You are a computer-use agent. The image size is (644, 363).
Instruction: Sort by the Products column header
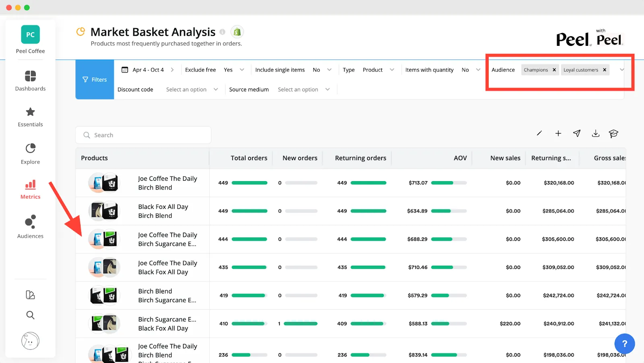click(94, 158)
